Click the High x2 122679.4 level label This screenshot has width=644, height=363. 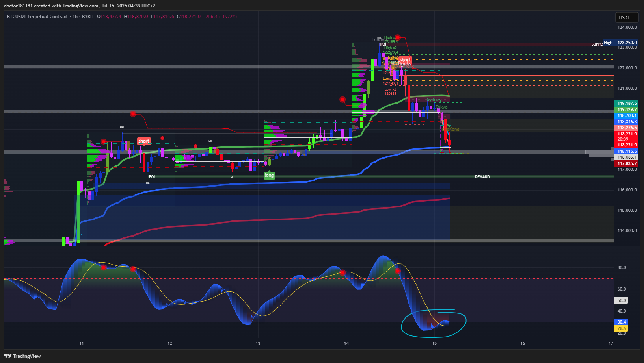(391, 50)
